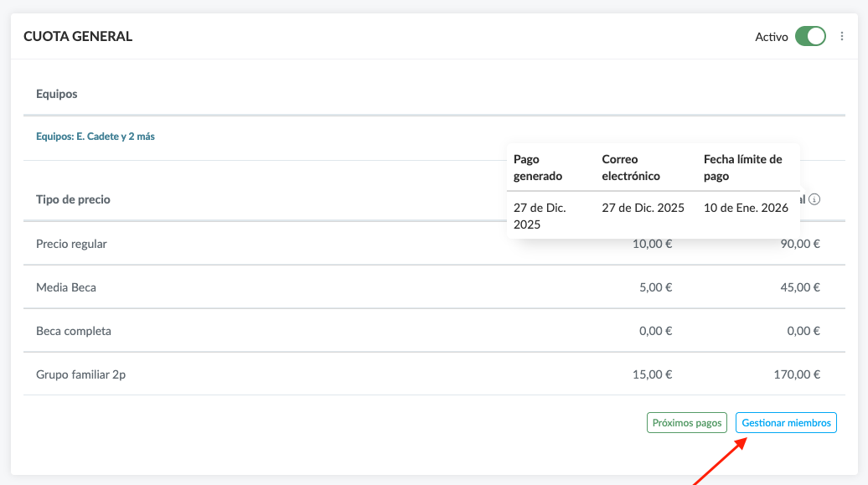Open the three-dot options menu
The width and height of the screenshot is (868, 485).
coord(842,36)
